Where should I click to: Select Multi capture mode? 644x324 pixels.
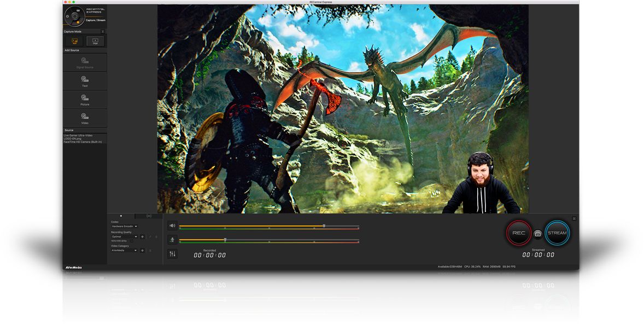point(74,41)
